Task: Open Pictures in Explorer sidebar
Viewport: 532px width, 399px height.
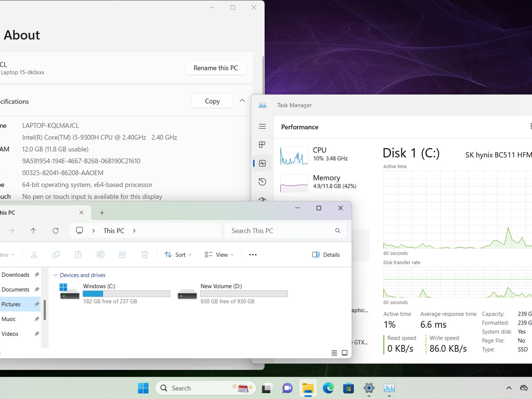Action: [20, 304]
